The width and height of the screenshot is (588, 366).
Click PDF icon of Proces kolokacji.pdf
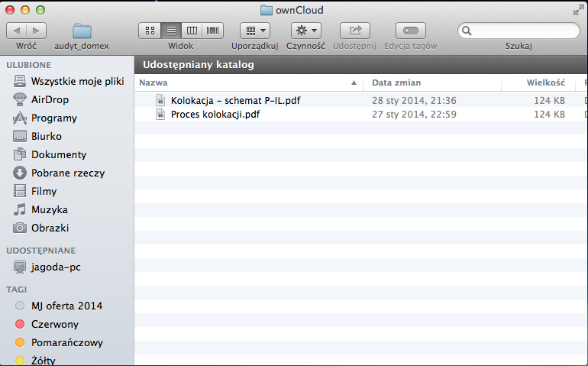pyautogui.click(x=160, y=114)
